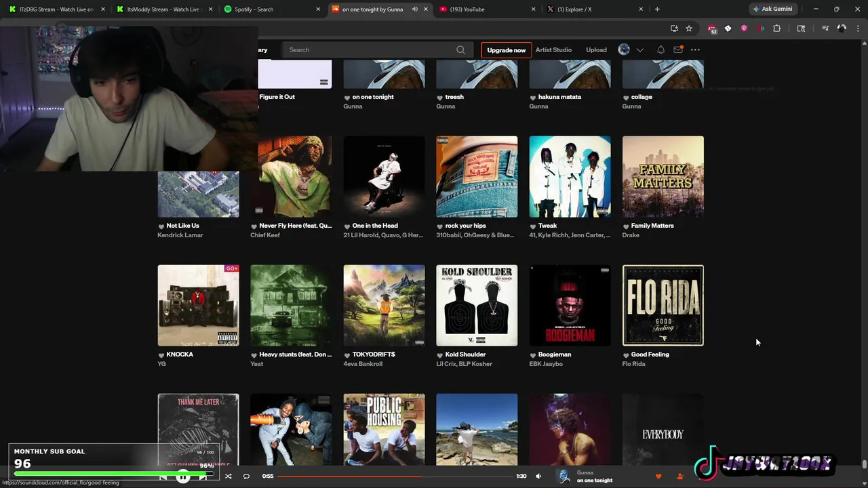This screenshot has width=868, height=488.
Task: Click heart icon beside 'Good Feeling'
Action: click(x=626, y=355)
